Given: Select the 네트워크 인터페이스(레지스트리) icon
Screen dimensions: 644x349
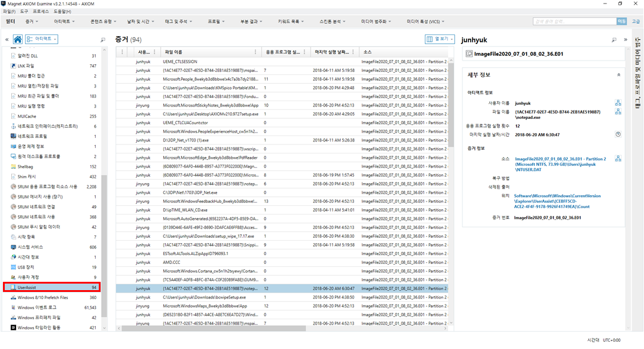Looking at the screenshot, I should [x=13, y=126].
